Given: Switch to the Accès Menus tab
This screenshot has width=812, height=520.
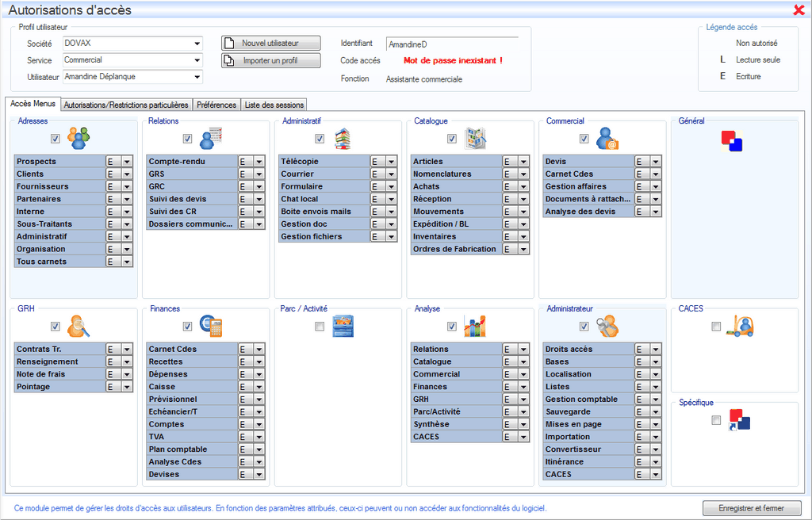Looking at the screenshot, I should [x=33, y=104].
